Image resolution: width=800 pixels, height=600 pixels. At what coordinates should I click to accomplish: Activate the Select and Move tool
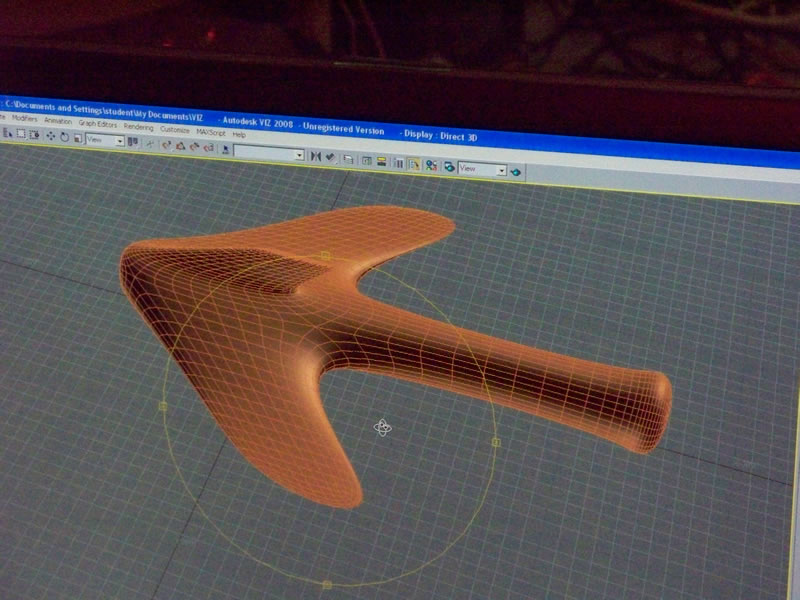(51, 136)
